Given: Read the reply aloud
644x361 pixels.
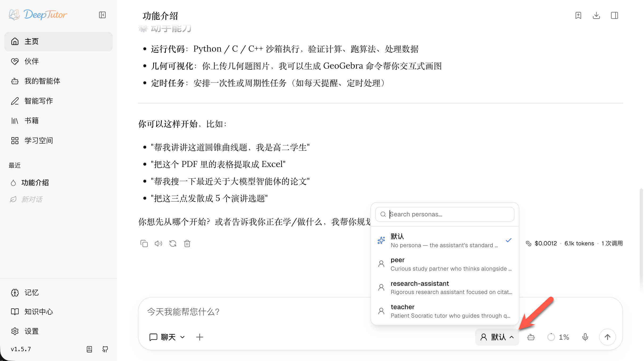Looking at the screenshot, I should point(158,243).
